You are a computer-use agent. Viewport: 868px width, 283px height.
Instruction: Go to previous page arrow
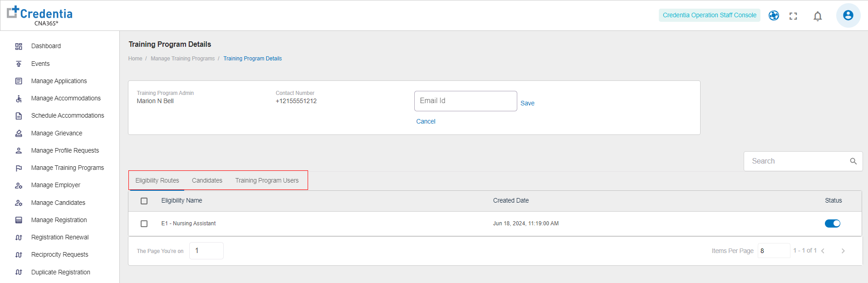point(823,251)
